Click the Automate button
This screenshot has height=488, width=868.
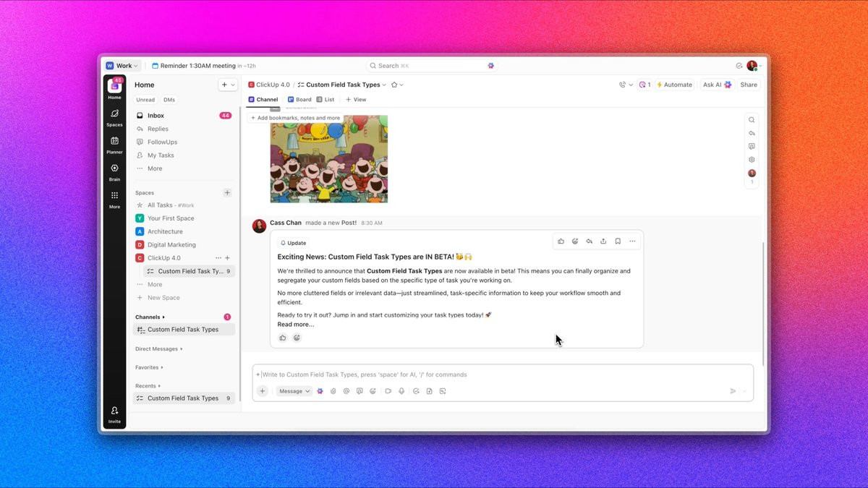pos(674,85)
